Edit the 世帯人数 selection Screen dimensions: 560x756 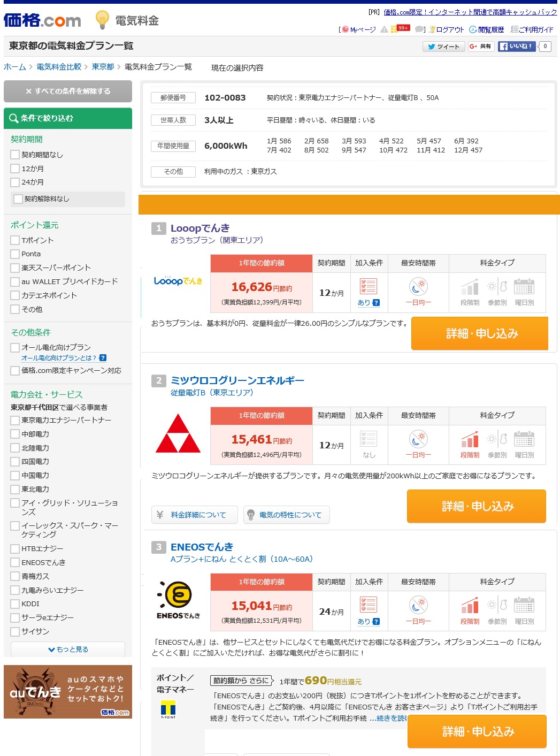[173, 120]
